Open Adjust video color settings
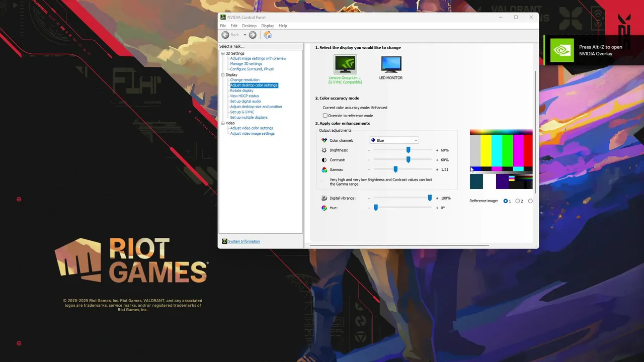Screen dimensions: 644x362 tap(252, 128)
